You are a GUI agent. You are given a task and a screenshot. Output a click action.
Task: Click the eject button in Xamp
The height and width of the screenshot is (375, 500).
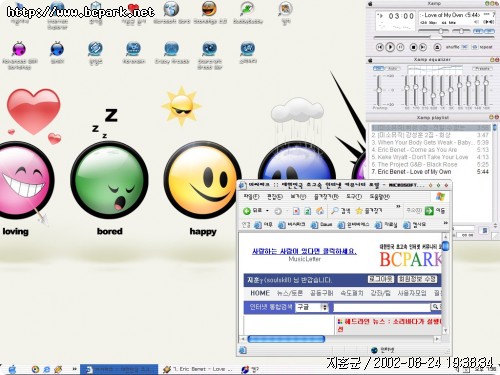438,47
